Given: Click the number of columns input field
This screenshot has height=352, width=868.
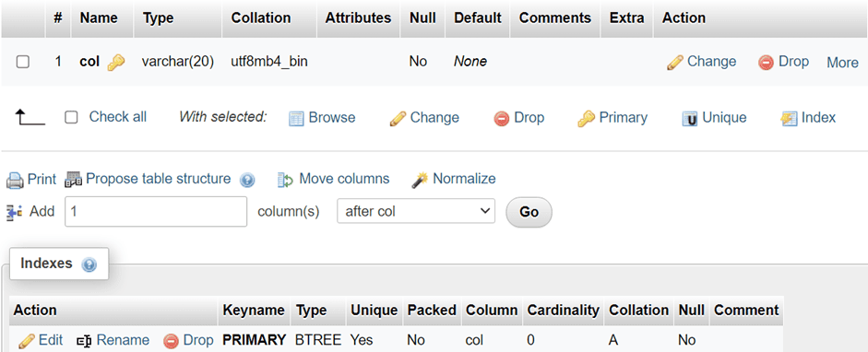Looking at the screenshot, I should 156,212.
